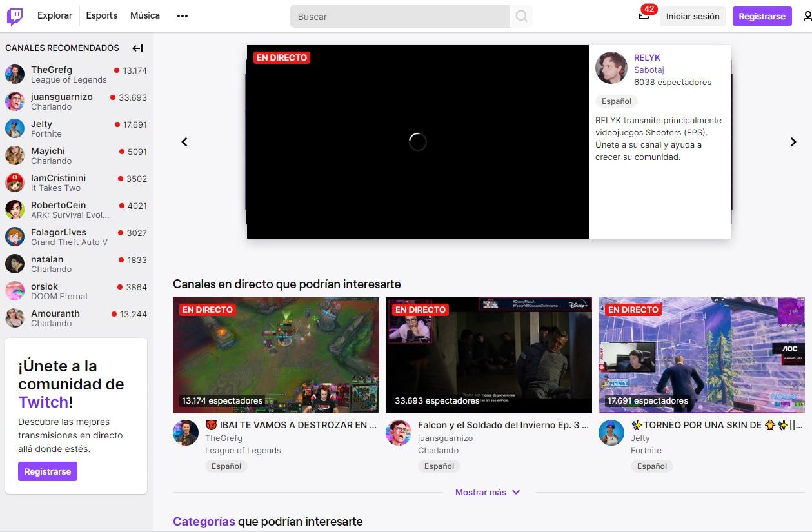The height and width of the screenshot is (532, 812).
Task: Go to previous featured stream in carousel
Action: (184, 142)
